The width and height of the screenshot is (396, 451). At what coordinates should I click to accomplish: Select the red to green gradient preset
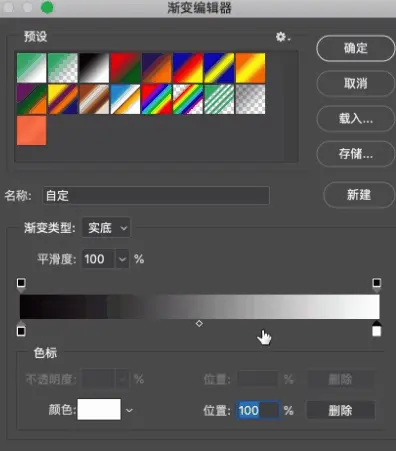click(125, 68)
